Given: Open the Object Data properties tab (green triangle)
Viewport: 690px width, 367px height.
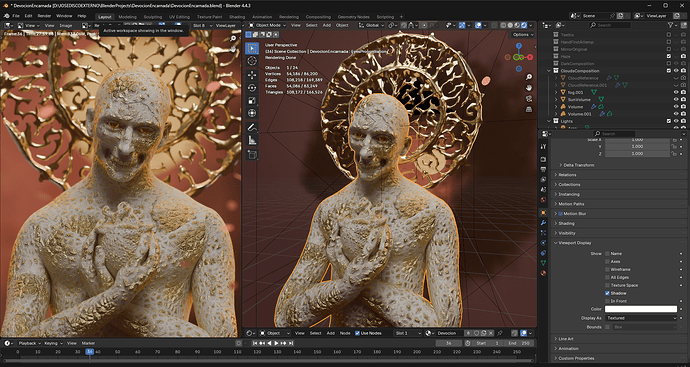Looking at the screenshot, I should [x=543, y=263].
